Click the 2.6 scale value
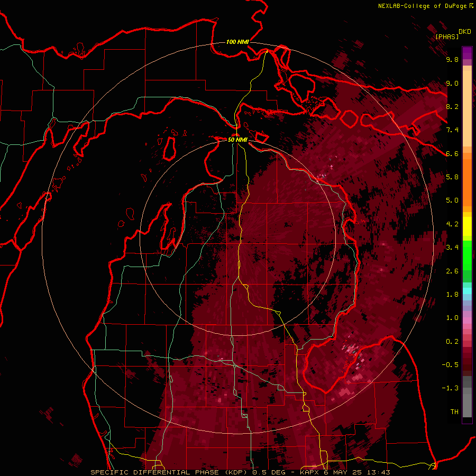Viewport: 476px width, 476px height. pyautogui.click(x=452, y=271)
